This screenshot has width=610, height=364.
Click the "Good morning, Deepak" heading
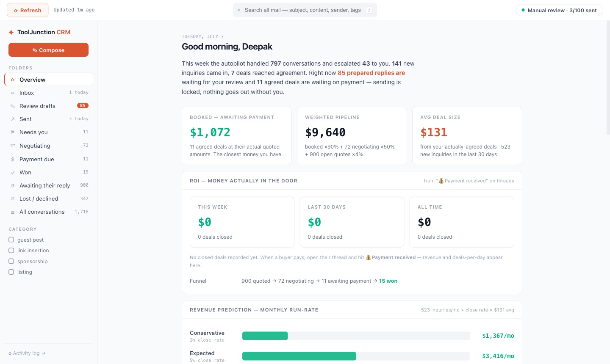[x=227, y=47]
